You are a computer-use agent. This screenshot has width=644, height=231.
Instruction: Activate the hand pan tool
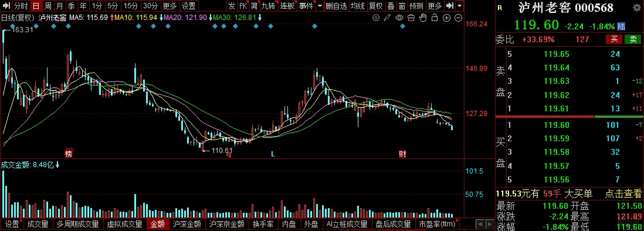pyautogui.click(x=423, y=18)
